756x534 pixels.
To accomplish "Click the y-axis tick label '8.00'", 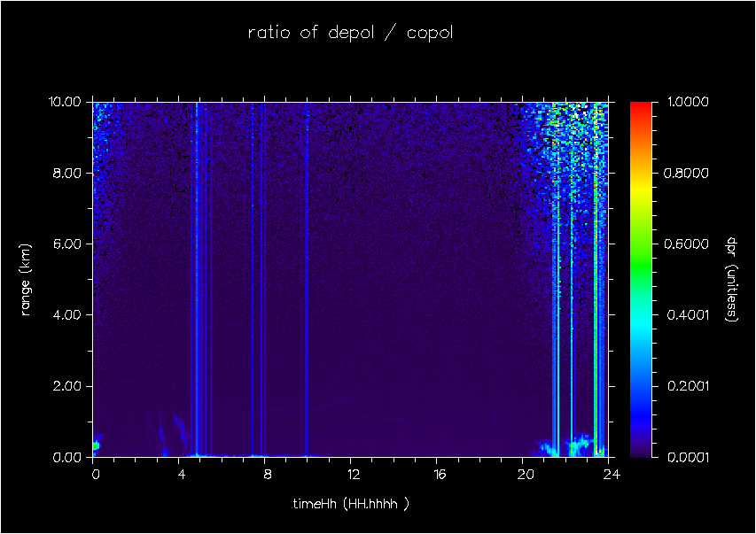I will tap(66, 173).
